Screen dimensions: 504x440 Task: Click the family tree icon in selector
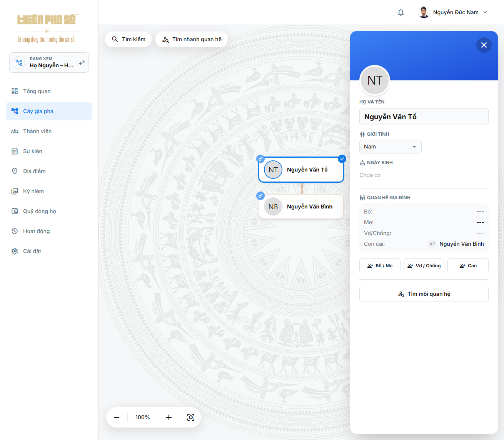coord(19,62)
